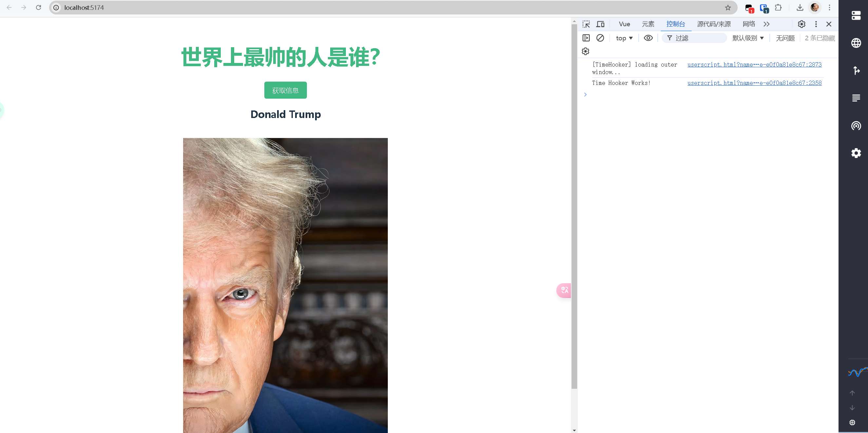The height and width of the screenshot is (433, 868).
Task: Expand more DevTools tabs chevron
Action: [766, 24]
